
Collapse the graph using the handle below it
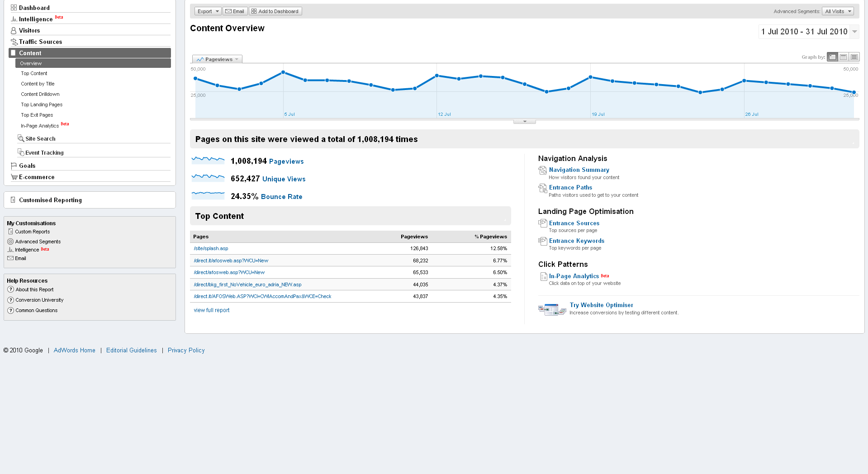point(525,122)
